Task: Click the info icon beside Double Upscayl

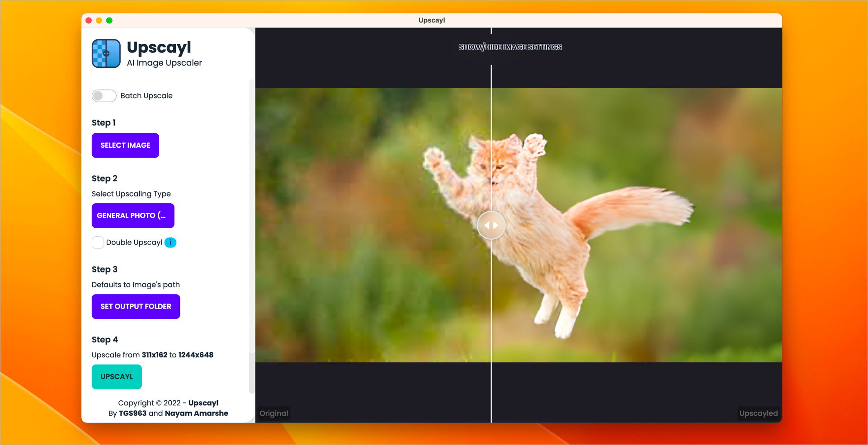Action: [170, 243]
